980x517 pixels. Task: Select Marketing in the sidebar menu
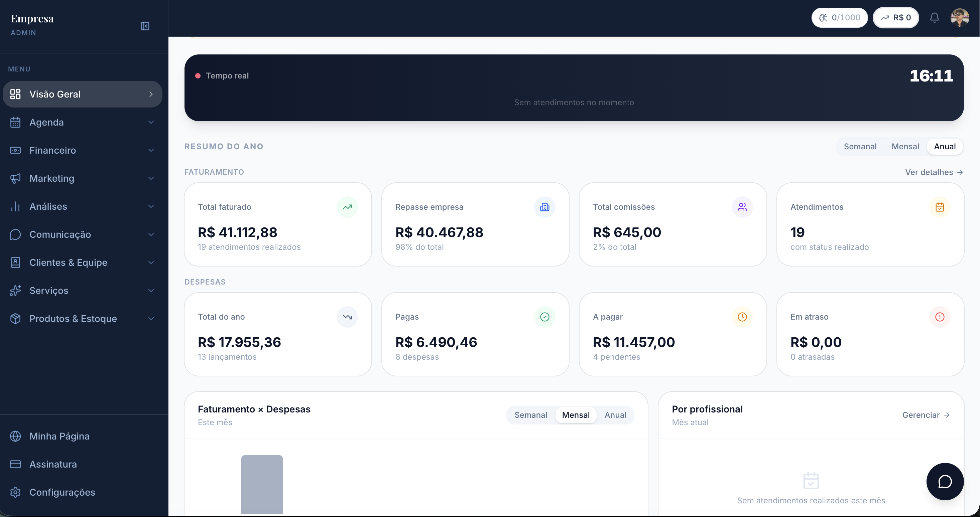(83, 178)
